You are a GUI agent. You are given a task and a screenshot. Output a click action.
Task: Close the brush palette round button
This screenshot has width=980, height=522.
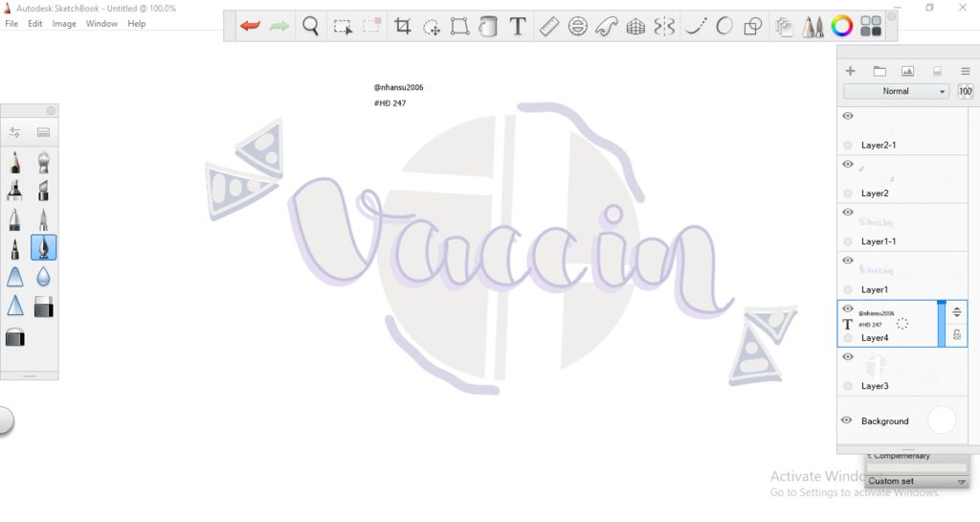[51, 111]
